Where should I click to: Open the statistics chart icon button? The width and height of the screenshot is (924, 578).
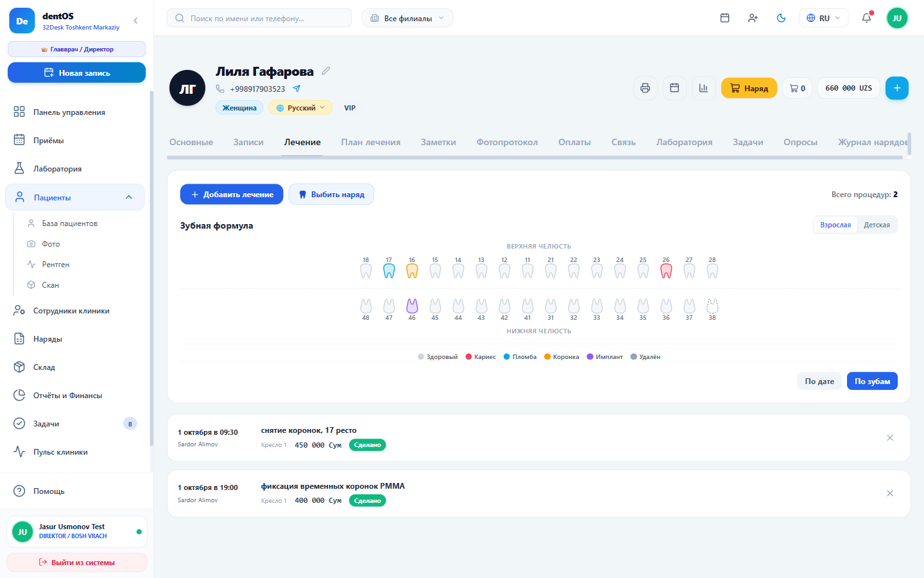point(703,88)
